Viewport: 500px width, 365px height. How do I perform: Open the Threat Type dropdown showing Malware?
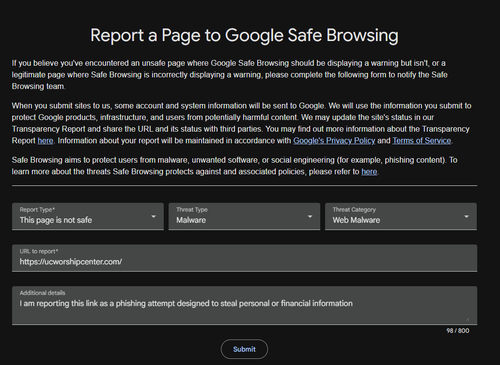point(244,216)
